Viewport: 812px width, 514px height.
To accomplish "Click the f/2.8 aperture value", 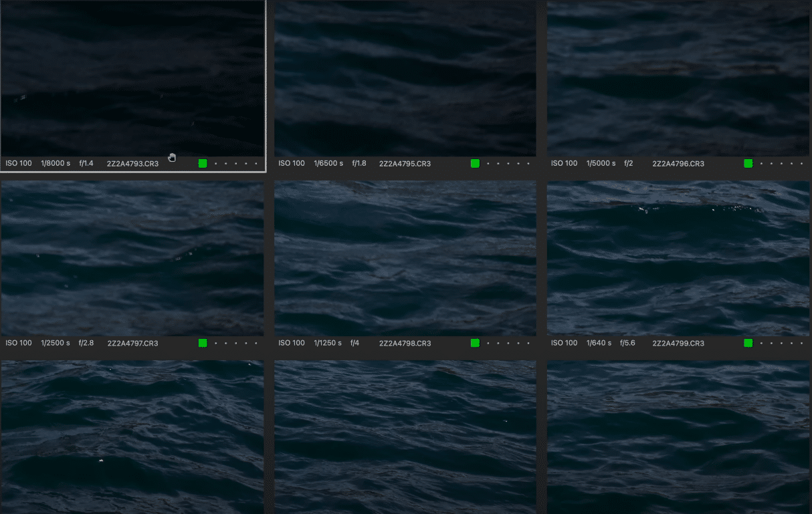I will pyautogui.click(x=86, y=343).
